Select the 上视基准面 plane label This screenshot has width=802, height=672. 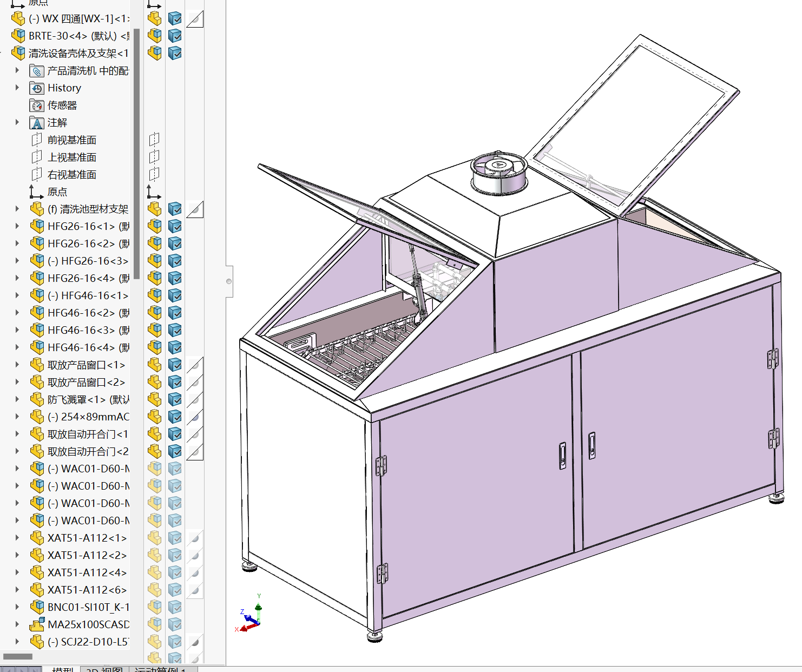[72, 157]
